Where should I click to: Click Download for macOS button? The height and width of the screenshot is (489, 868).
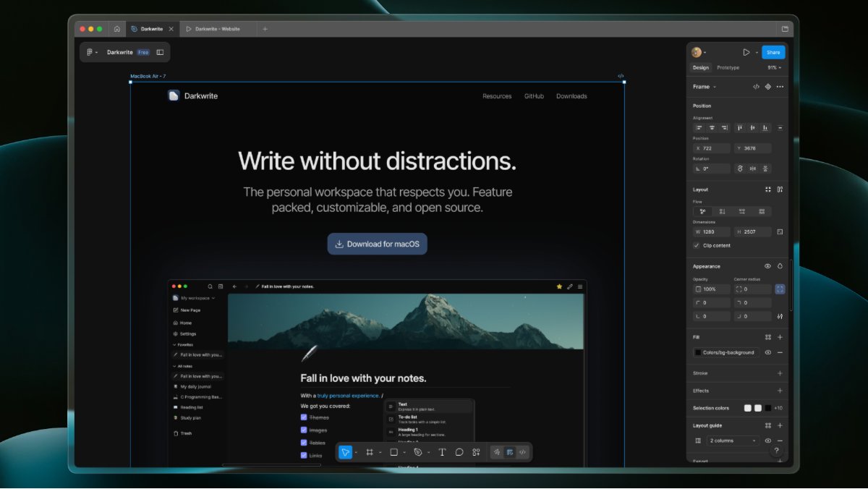click(378, 244)
